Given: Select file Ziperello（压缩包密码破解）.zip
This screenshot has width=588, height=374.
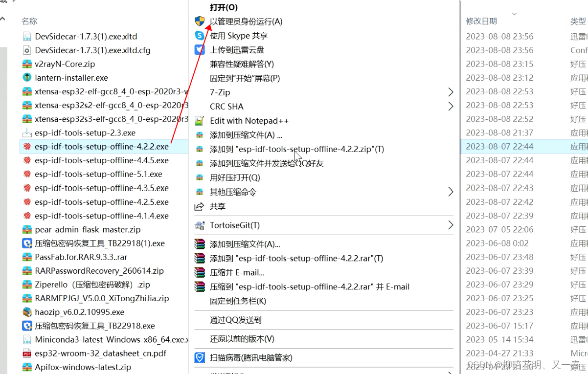Looking at the screenshot, I should (92, 285).
